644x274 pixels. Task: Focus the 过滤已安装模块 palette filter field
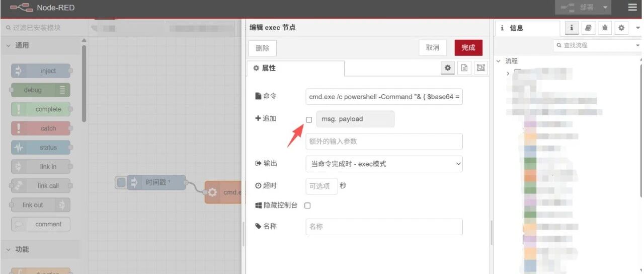(x=44, y=28)
